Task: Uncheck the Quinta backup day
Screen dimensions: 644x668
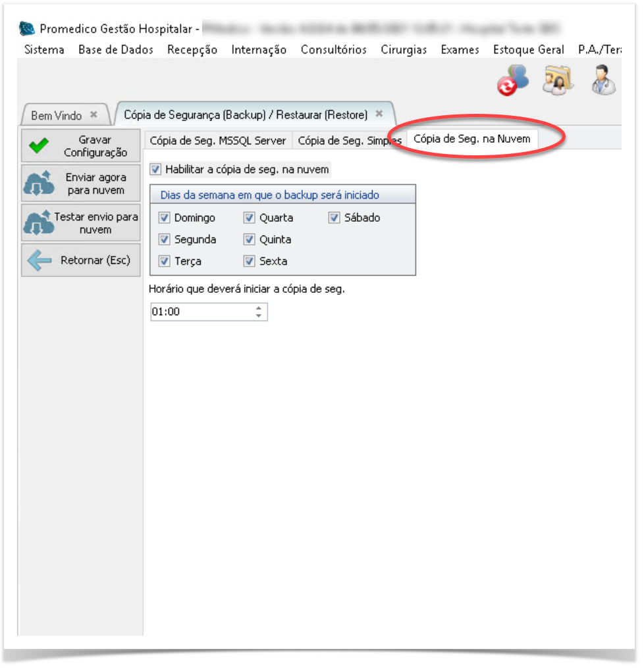Action: (250, 240)
